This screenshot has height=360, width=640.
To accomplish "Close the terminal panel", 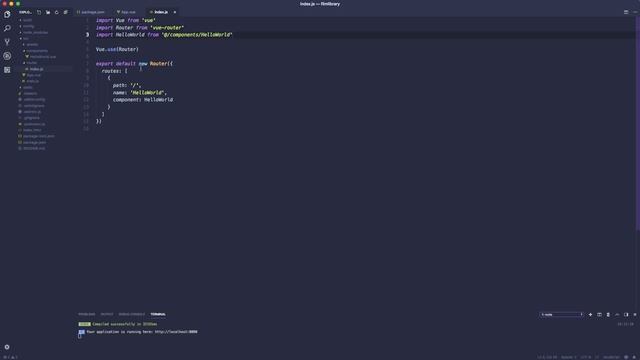I will [x=635, y=315].
